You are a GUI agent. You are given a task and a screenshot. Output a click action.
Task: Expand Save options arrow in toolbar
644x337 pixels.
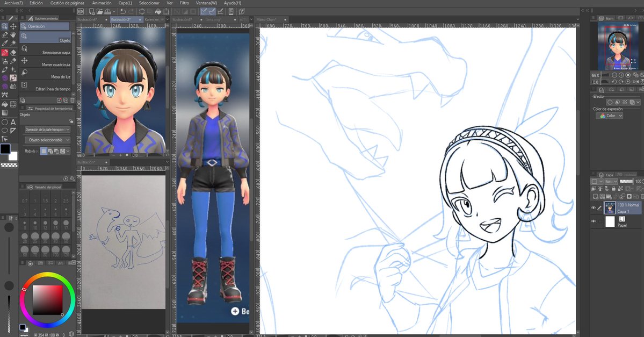(x=113, y=11)
